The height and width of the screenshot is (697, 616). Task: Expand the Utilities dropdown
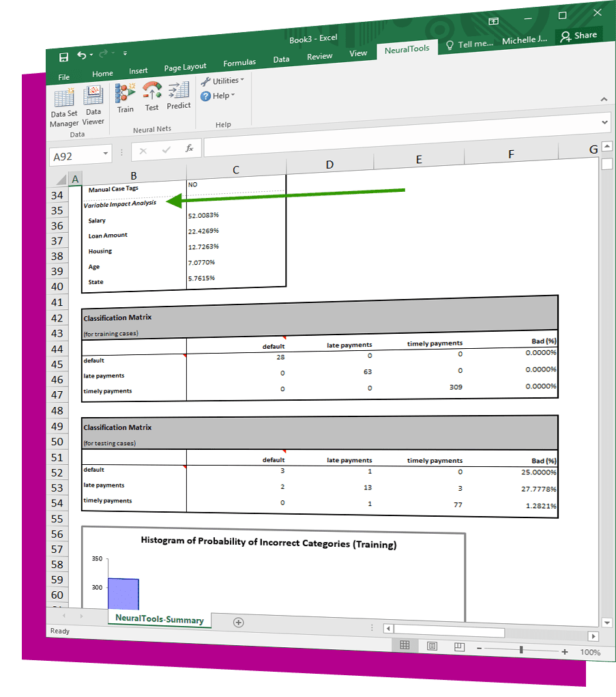[222, 81]
